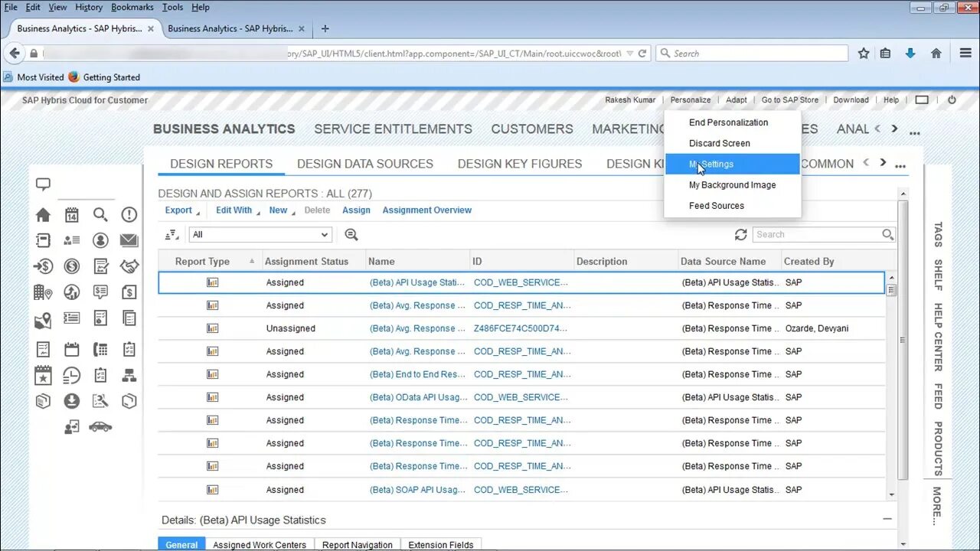Open the calendar icon showing 14

tap(72, 215)
